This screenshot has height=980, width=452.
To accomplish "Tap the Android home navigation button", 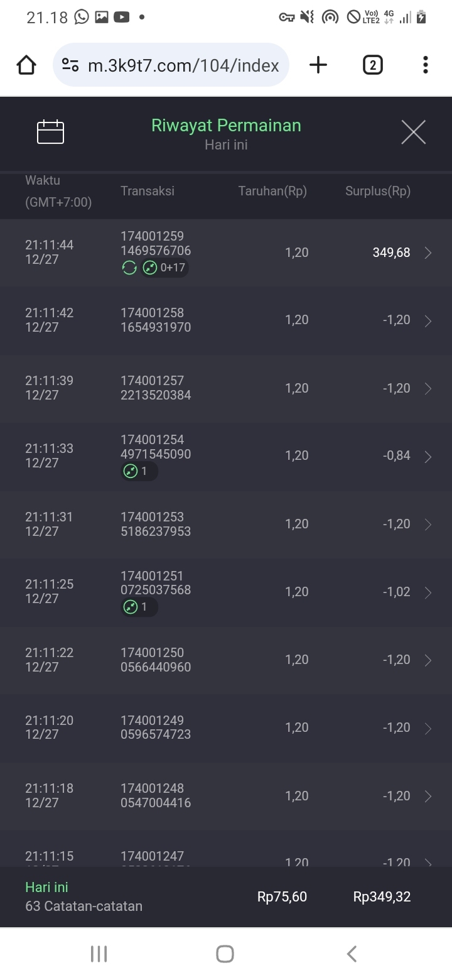I will (x=225, y=954).
